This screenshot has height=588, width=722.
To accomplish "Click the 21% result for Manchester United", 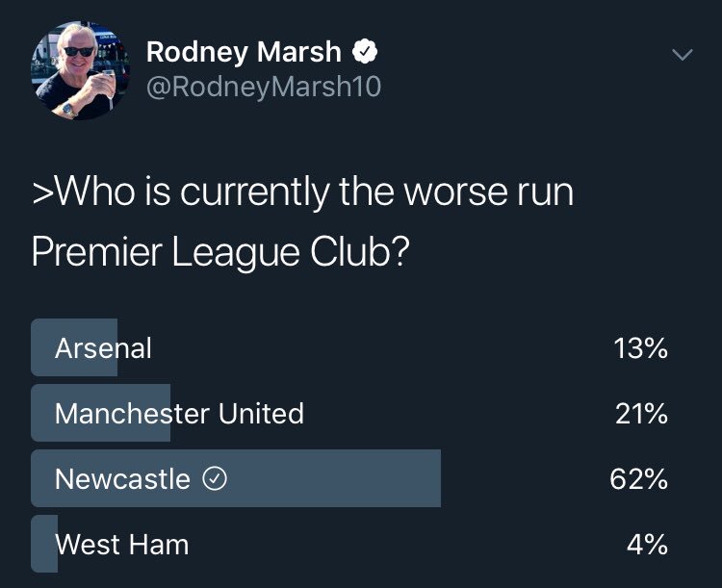I will tap(641, 414).
